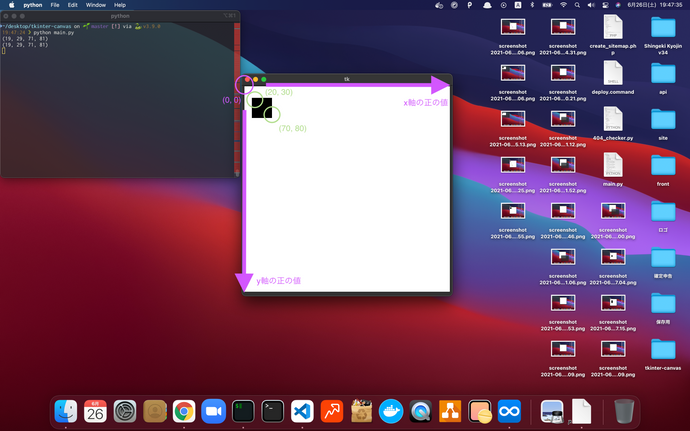690x431 pixels.
Task: Open the blue infinity icon app
Action: pyautogui.click(x=509, y=411)
